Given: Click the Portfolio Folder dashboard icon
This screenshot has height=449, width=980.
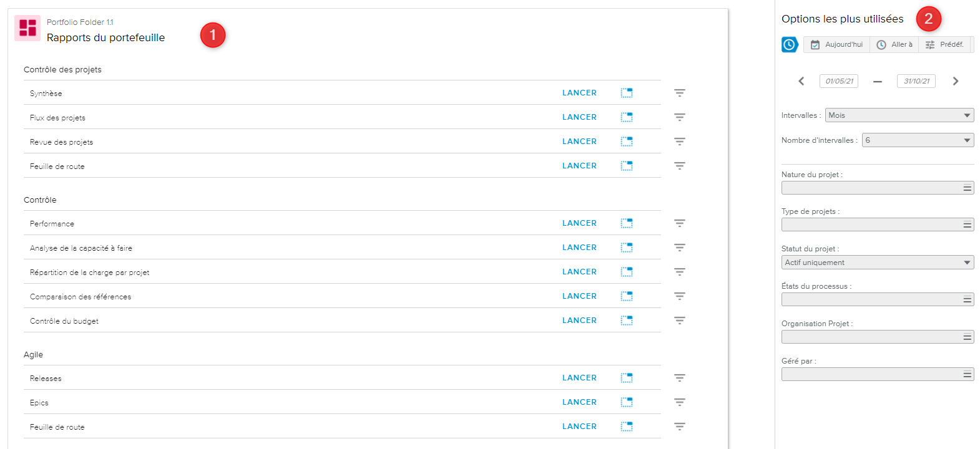Looking at the screenshot, I should (27, 28).
